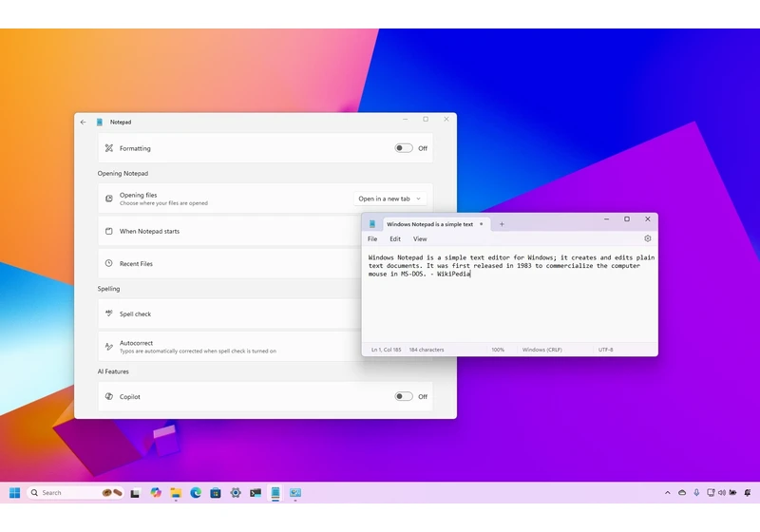760x532 pixels.
Task: Click the Copilot icon in AI Features
Action: click(109, 396)
